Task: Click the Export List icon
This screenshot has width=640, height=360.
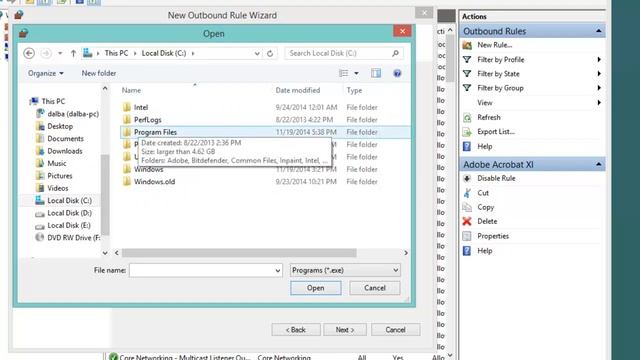Action: 467,132
